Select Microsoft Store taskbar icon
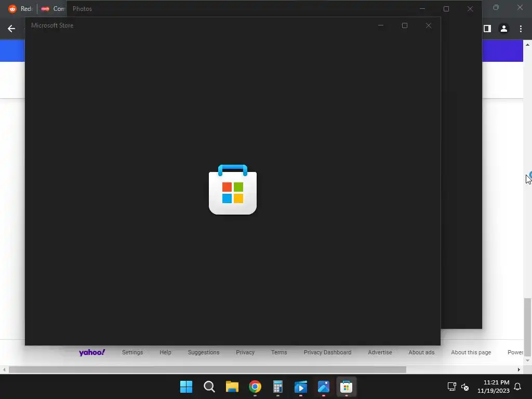The width and height of the screenshot is (532, 399). coord(346,387)
